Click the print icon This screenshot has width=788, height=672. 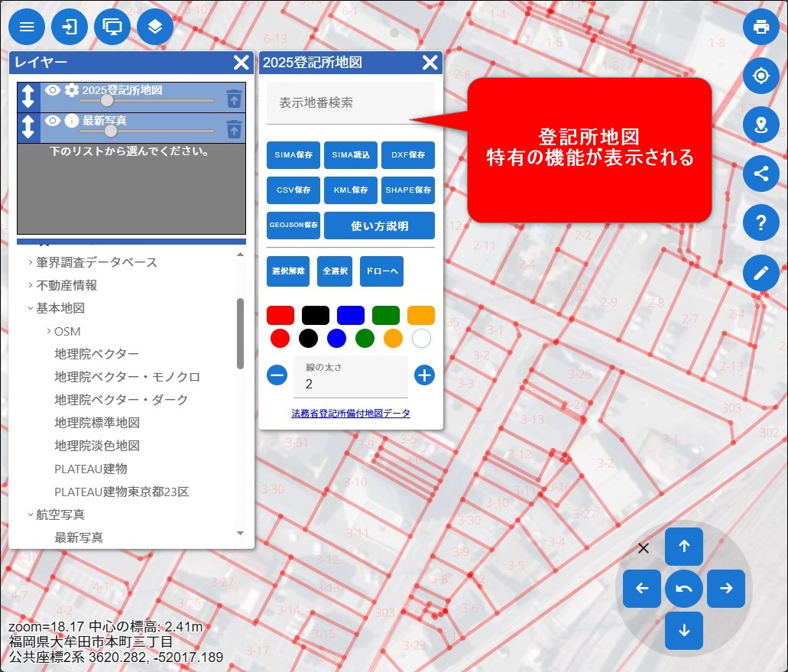point(760,28)
